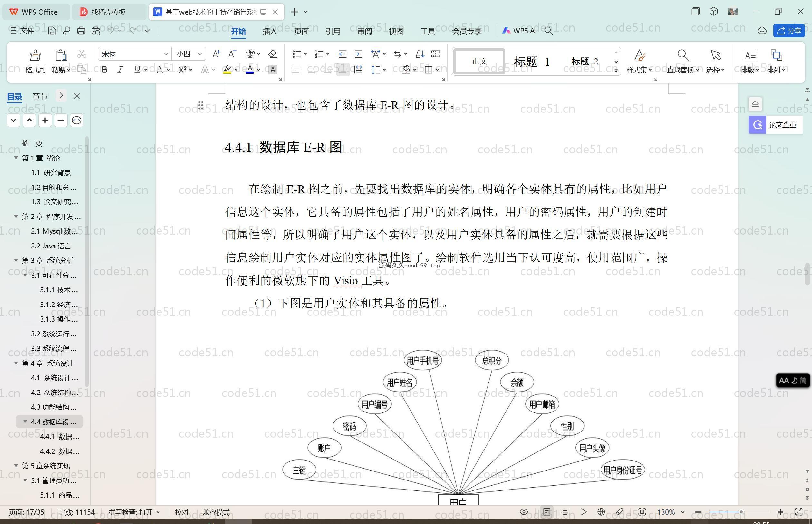The height and width of the screenshot is (524, 812).
Task: Toggle Bold formatting
Action: coord(105,69)
